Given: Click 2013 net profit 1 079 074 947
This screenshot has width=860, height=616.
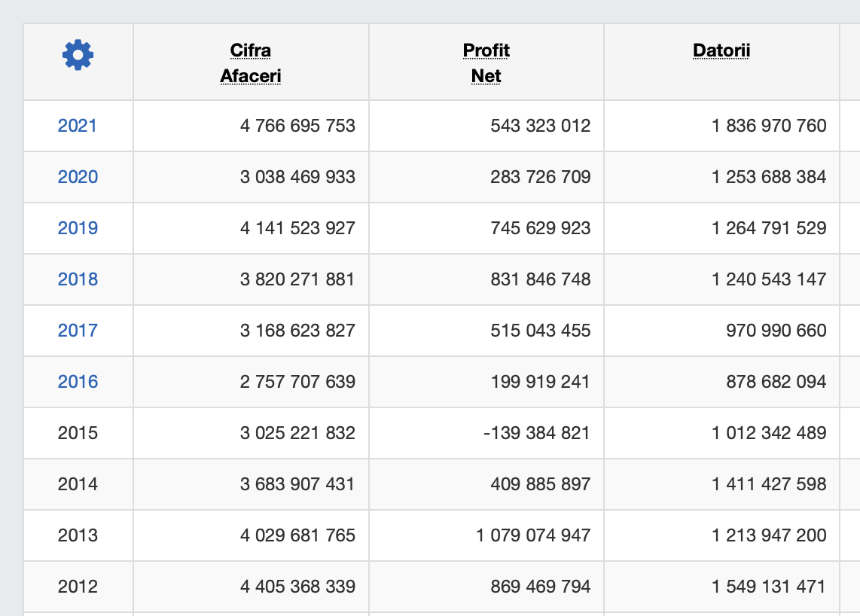Looking at the screenshot, I should (x=533, y=535).
